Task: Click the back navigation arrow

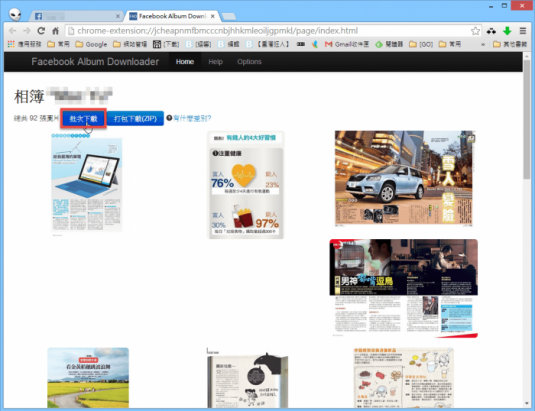Action: [13, 31]
